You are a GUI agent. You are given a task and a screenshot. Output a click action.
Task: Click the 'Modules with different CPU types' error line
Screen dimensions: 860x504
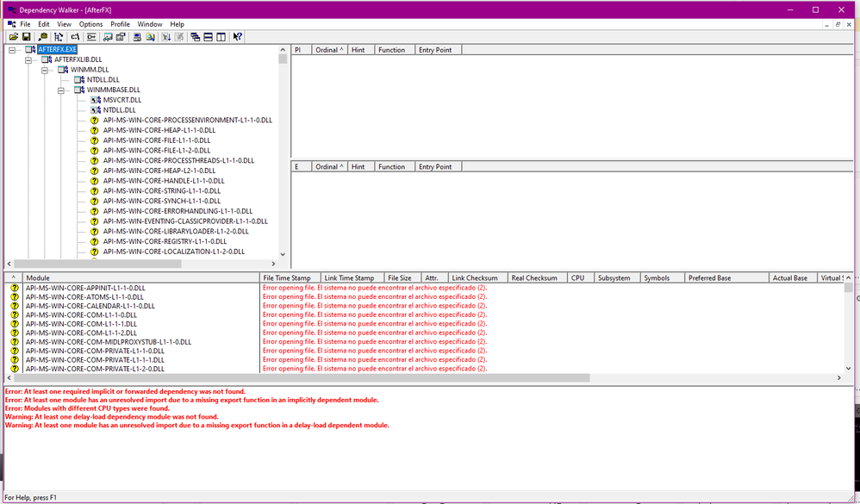coord(87,408)
